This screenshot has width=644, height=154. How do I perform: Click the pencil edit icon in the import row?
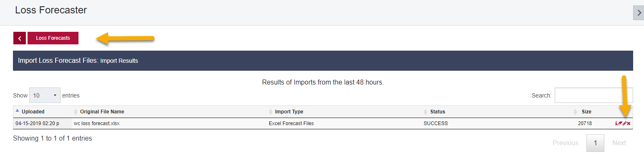click(x=624, y=123)
